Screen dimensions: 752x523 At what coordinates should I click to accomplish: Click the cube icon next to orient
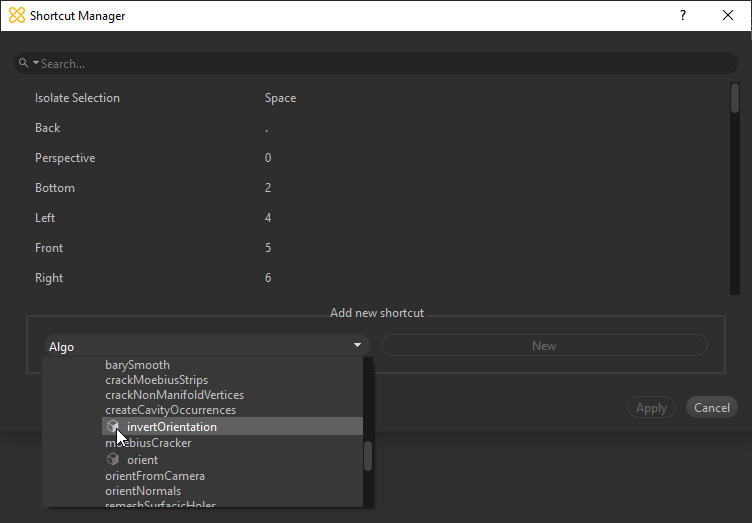113,459
